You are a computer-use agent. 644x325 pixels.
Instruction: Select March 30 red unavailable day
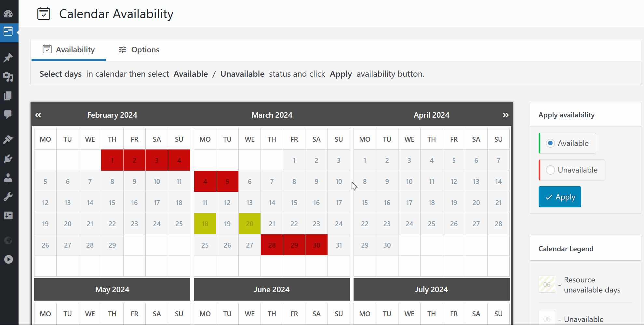point(316,245)
